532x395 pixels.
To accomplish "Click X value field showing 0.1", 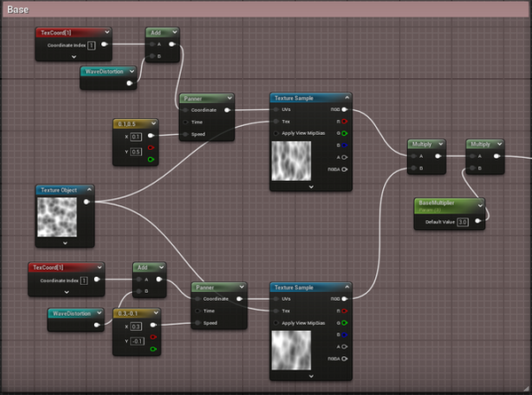I will [x=136, y=137].
